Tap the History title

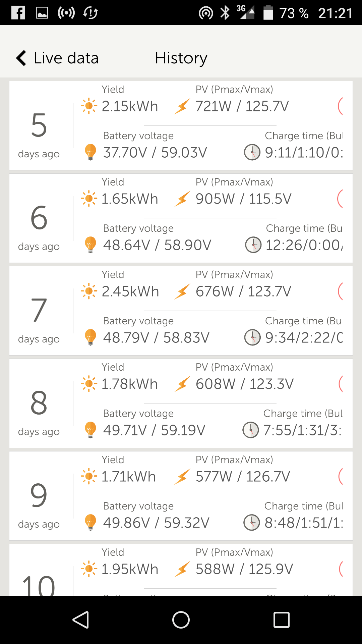pos(181,58)
